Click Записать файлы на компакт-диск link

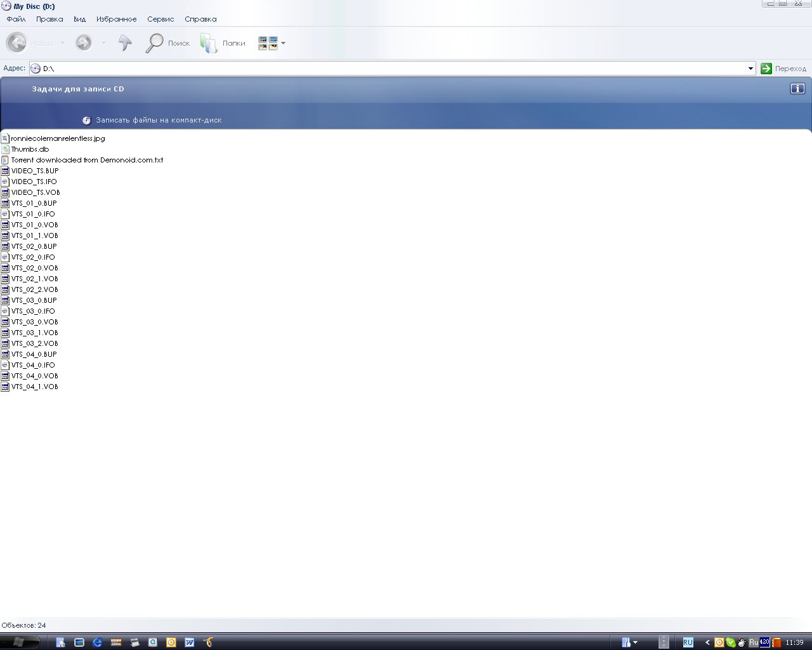click(159, 120)
